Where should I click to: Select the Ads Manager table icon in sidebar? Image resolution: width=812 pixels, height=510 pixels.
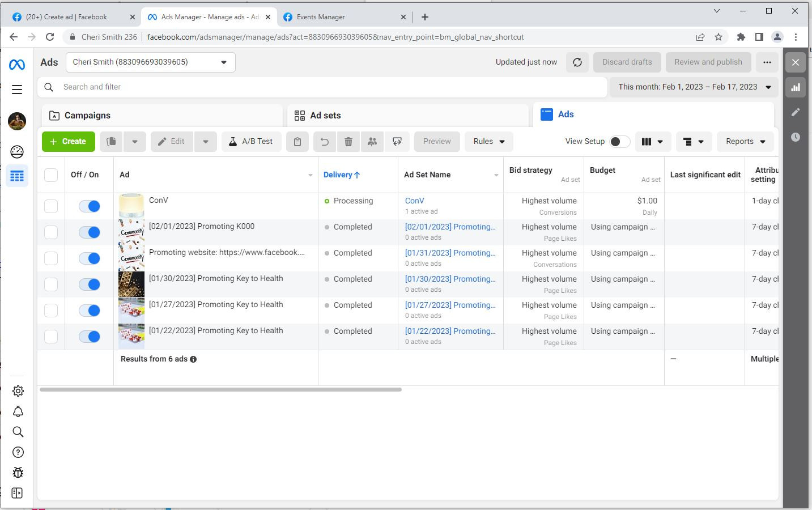point(17,176)
